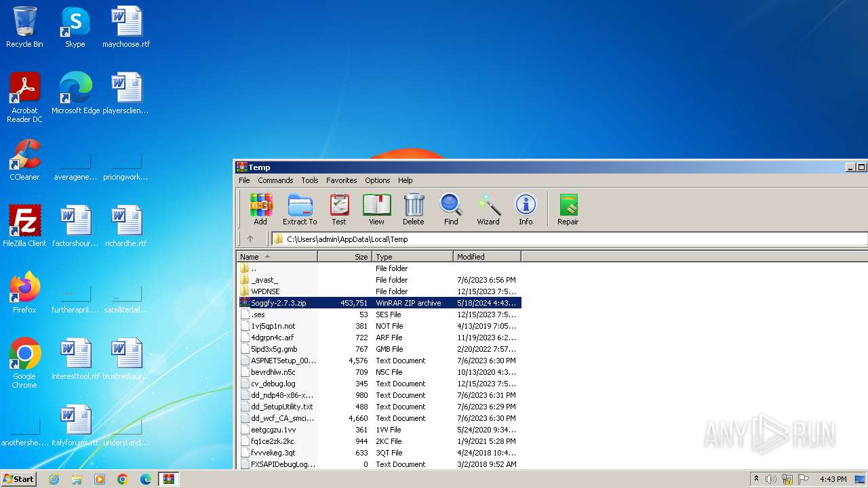Image resolution: width=868 pixels, height=488 pixels.
Task: Open the Commands menu
Action: click(x=275, y=180)
